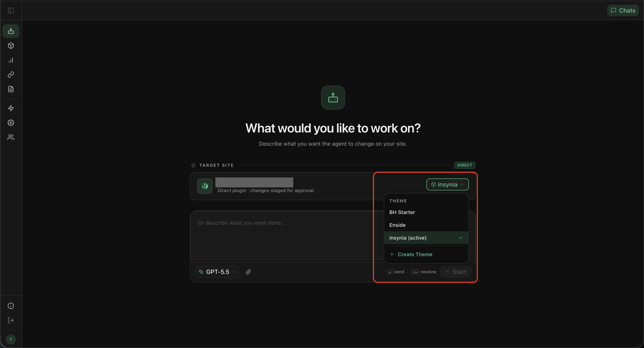The image size is (644, 348).
Task: Open the GPT-5.5 model dropdown
Action: (217, 272)
